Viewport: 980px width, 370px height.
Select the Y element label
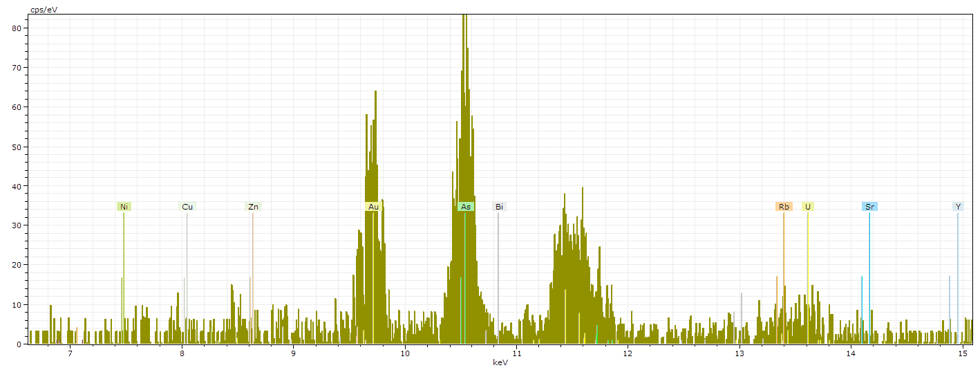pos(958,207)
